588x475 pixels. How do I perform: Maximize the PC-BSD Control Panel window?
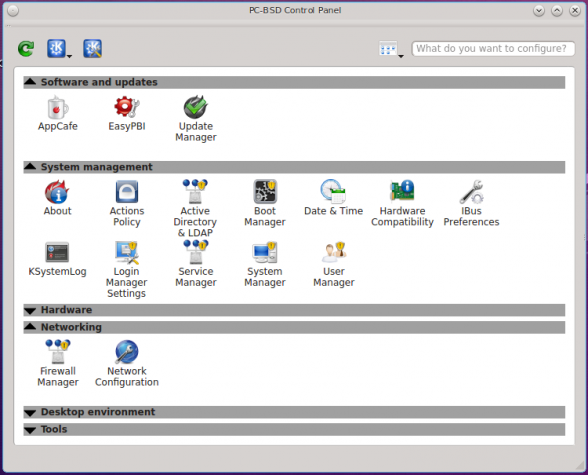(x=557, y=11)
